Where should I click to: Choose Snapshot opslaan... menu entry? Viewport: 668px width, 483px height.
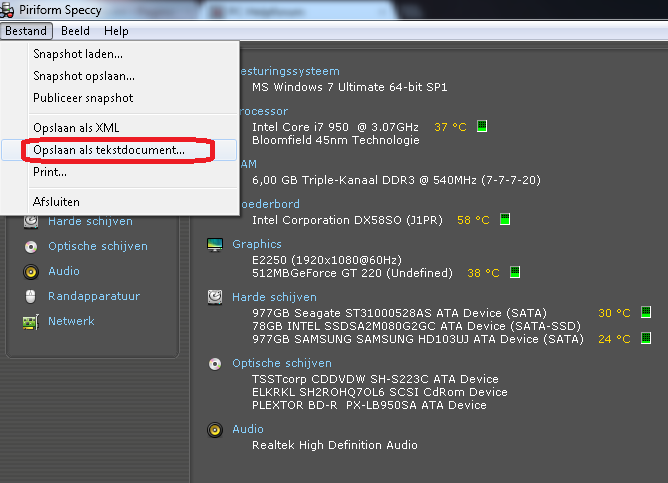[x=119, y=76]
